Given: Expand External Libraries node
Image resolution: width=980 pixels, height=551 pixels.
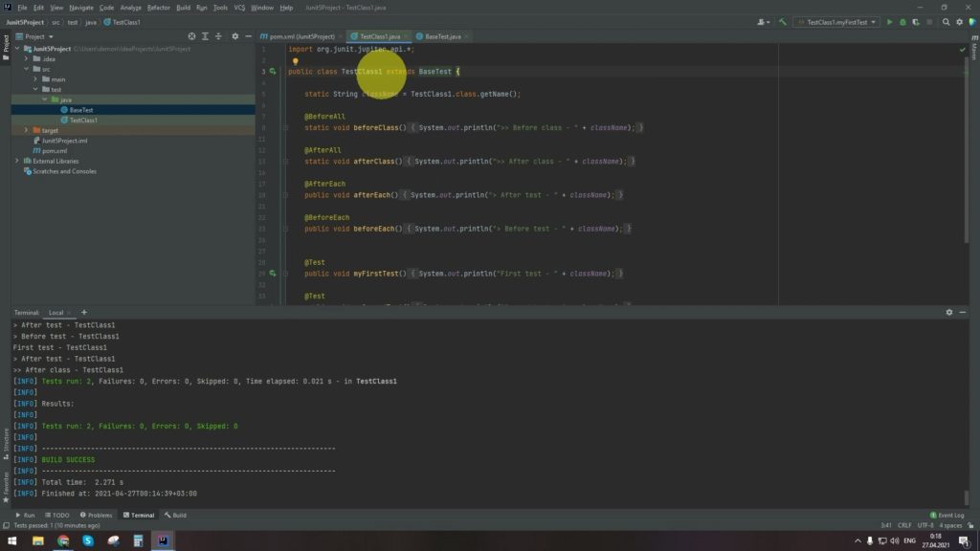Looking at the screenshot, I should coord(17,161).
